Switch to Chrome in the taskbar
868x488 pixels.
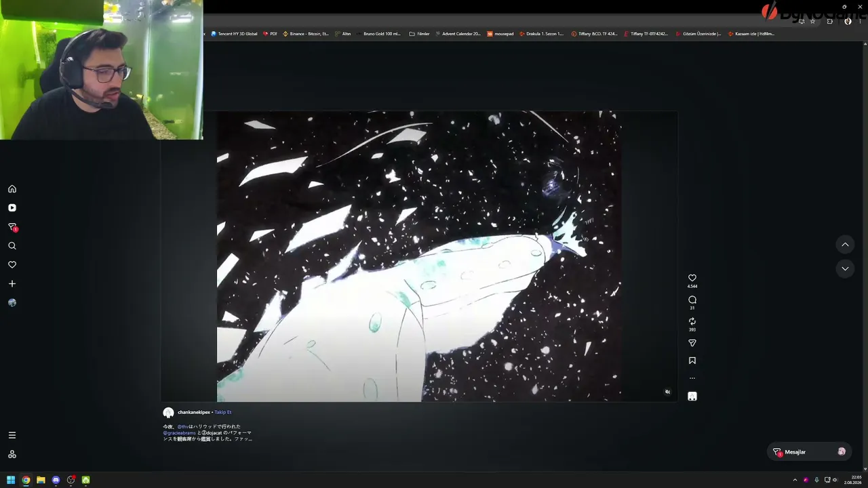click(26, 480)
